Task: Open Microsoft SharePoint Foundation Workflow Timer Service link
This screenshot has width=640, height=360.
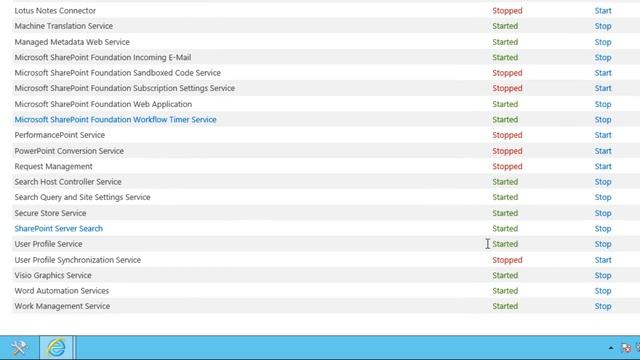Action: (116, 120)
